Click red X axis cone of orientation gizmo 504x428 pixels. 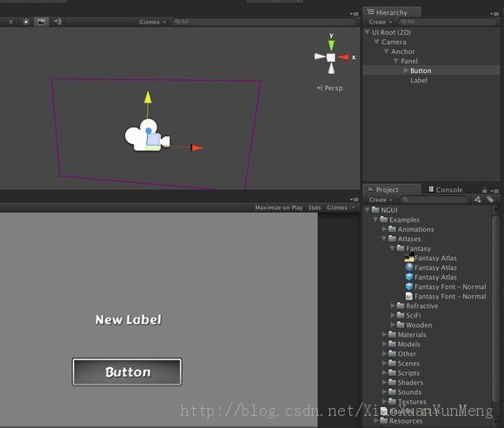click(343, 57)
